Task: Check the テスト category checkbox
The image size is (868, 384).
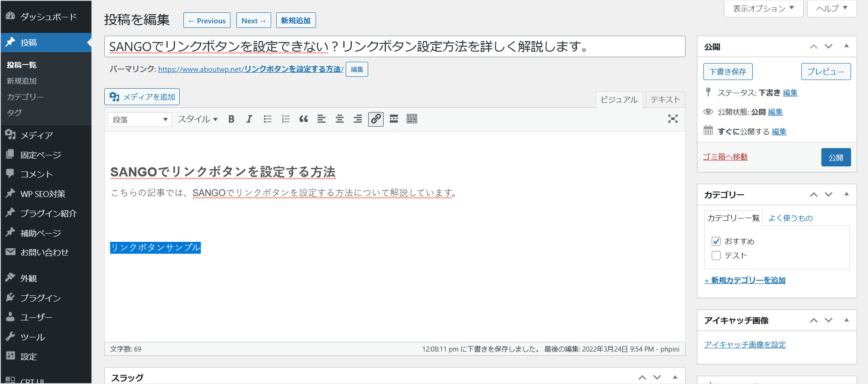Action: (716, 256)
